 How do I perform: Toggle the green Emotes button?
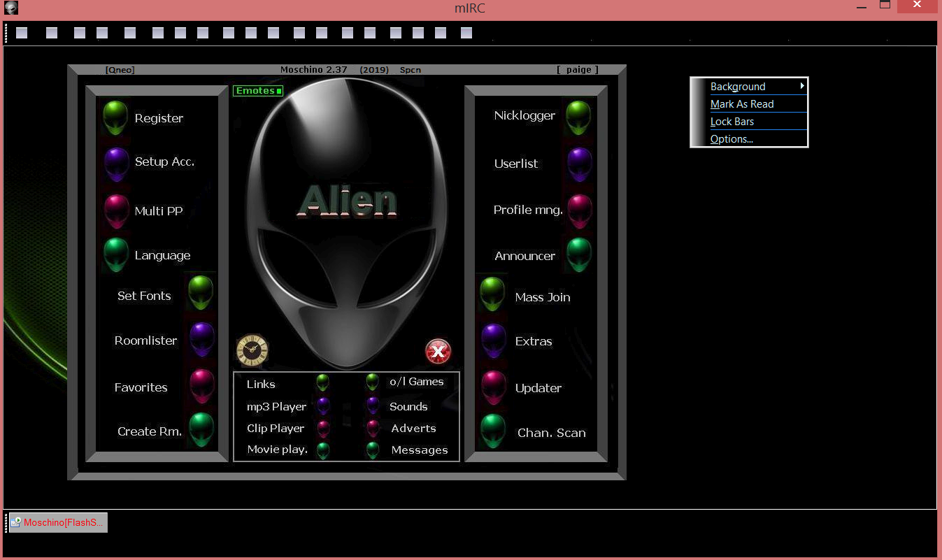point(258,91)
